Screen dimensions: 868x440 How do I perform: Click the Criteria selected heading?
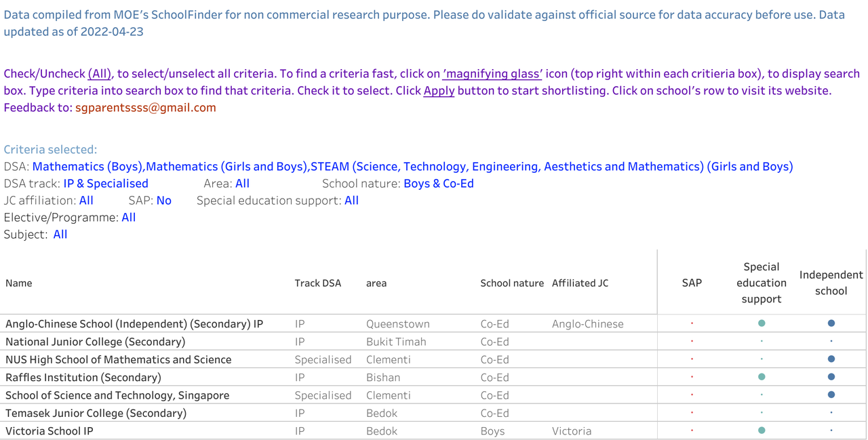click(x=50, y=150)
